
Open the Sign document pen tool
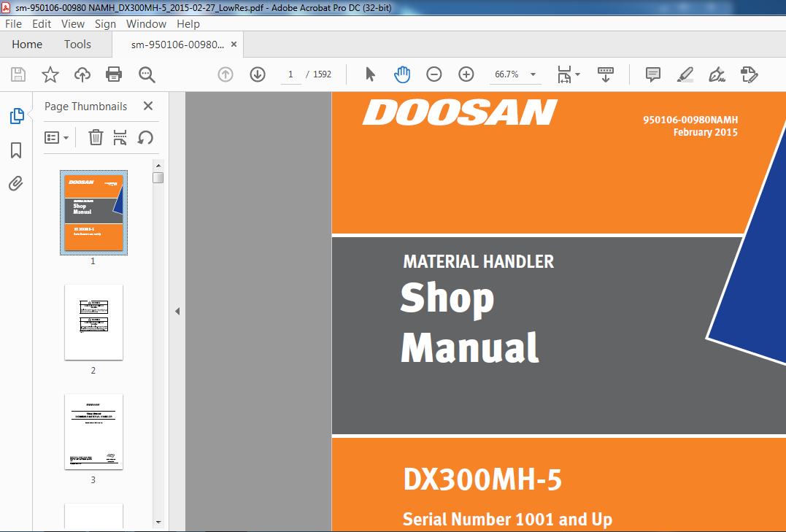[717, 74]
